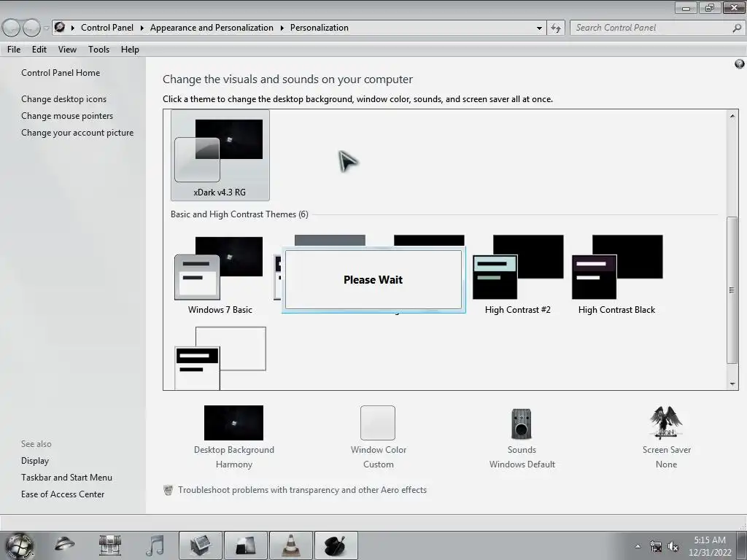
Task: Click the theme list scroll down arrow
Action: click(x=732, y=384)
